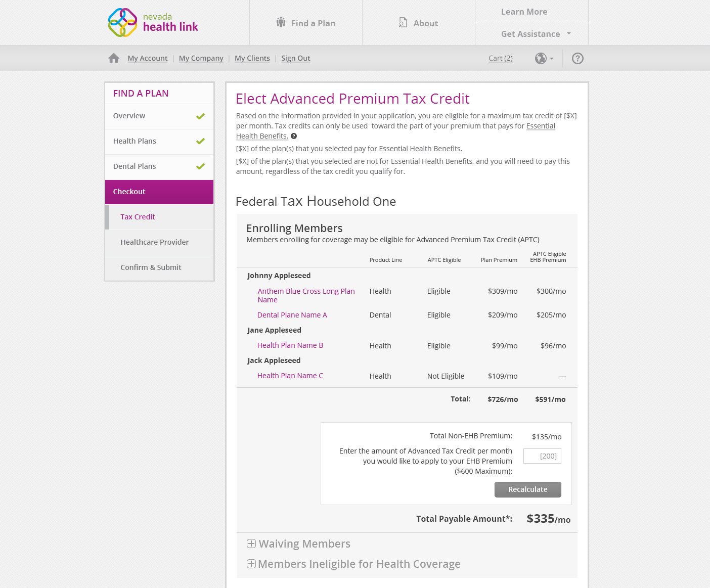The width and height of the screenshot is (710, 588).
Task: Click the Recalculate button
Action: [528, 489]
